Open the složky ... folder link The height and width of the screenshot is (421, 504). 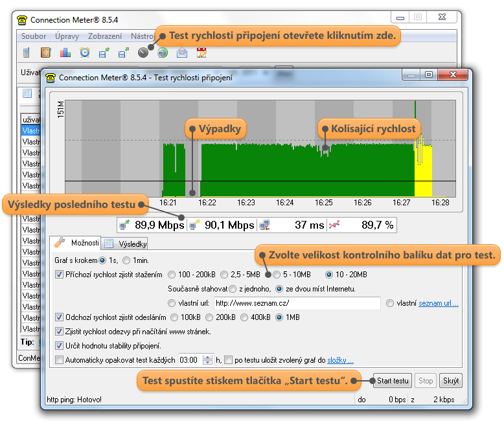click(340, 360)
